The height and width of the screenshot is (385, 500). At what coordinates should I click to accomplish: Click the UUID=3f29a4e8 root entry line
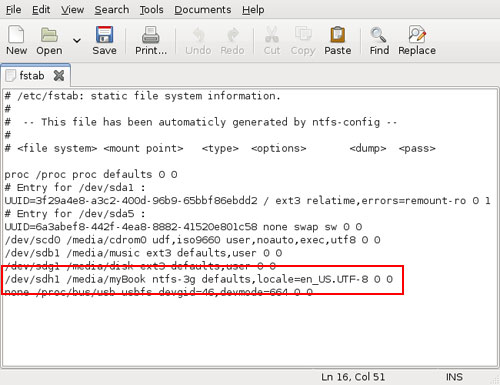[247, 200]
